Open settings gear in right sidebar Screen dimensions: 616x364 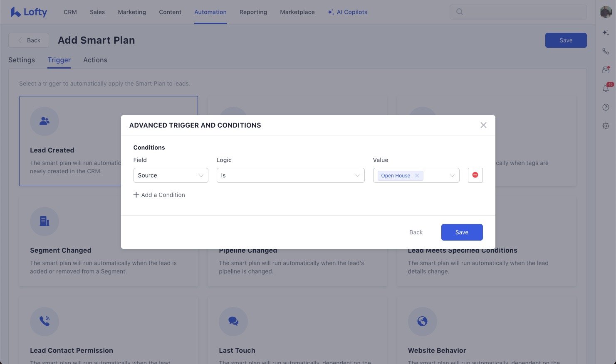(606, 126)
